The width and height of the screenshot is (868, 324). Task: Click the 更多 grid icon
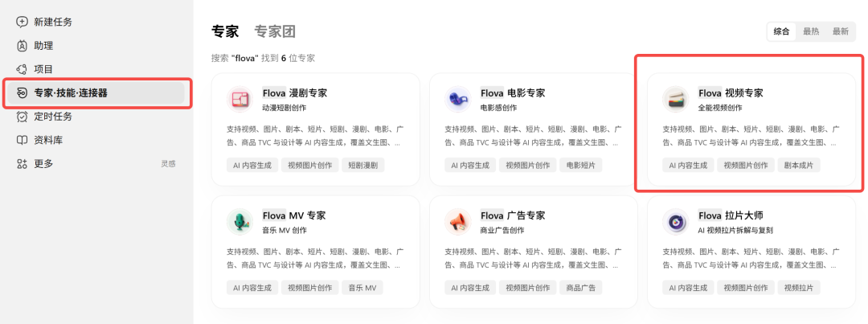click(x=23, y=163)
